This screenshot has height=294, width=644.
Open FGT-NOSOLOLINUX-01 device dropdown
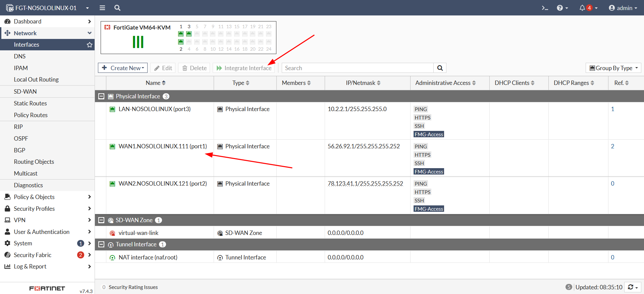pos(48,8)
